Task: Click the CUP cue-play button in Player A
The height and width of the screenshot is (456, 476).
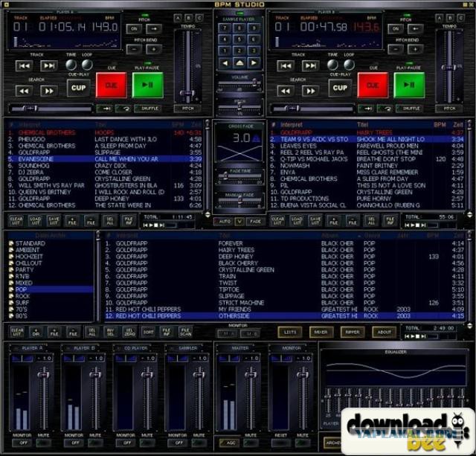Action: point(78,88)
